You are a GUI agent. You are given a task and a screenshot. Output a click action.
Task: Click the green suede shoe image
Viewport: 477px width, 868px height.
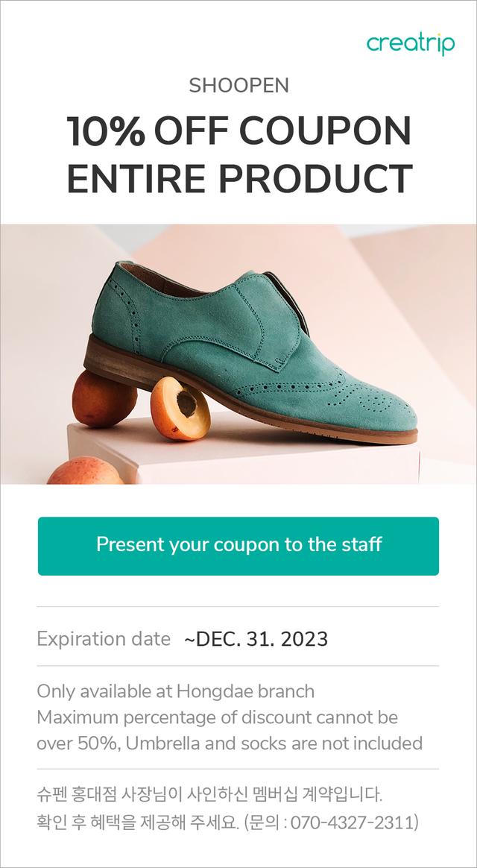(x=250, y=352)
